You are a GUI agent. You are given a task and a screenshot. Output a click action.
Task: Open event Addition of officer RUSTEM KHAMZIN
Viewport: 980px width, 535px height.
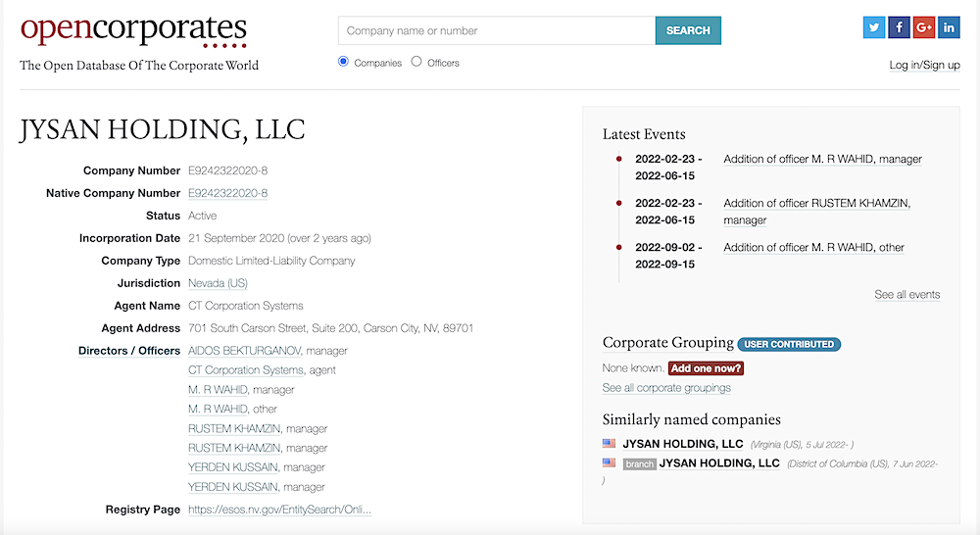[x=817, y=212]
